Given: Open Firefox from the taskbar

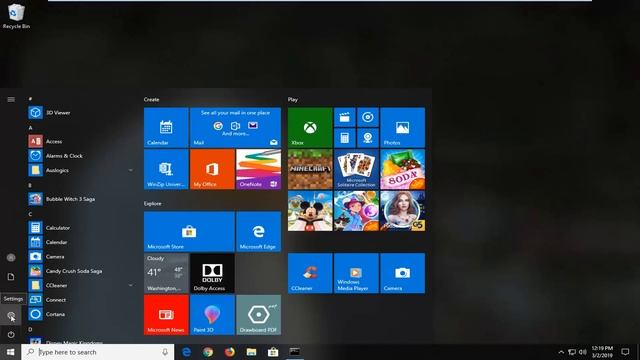Looking at the screenshot, I should tap(230, 352).
